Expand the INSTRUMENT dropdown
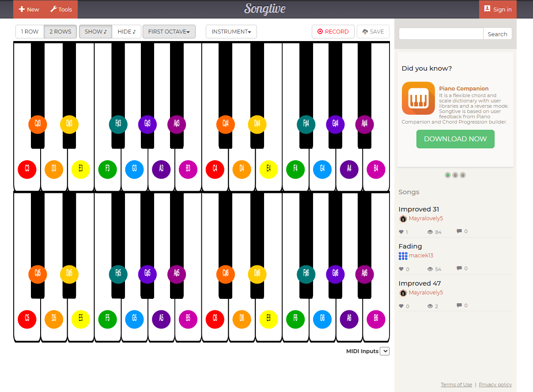 (x=231, y=32)
